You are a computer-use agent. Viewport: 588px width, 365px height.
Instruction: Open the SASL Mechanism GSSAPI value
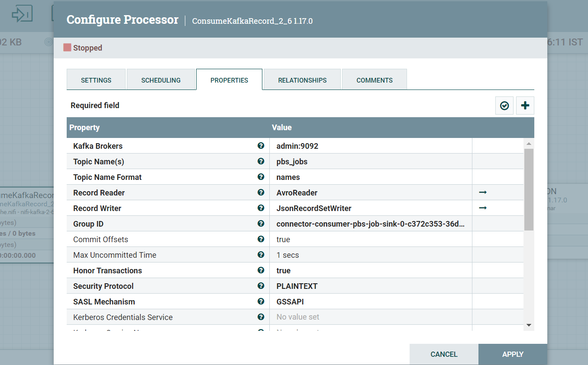tap(370, 302)
